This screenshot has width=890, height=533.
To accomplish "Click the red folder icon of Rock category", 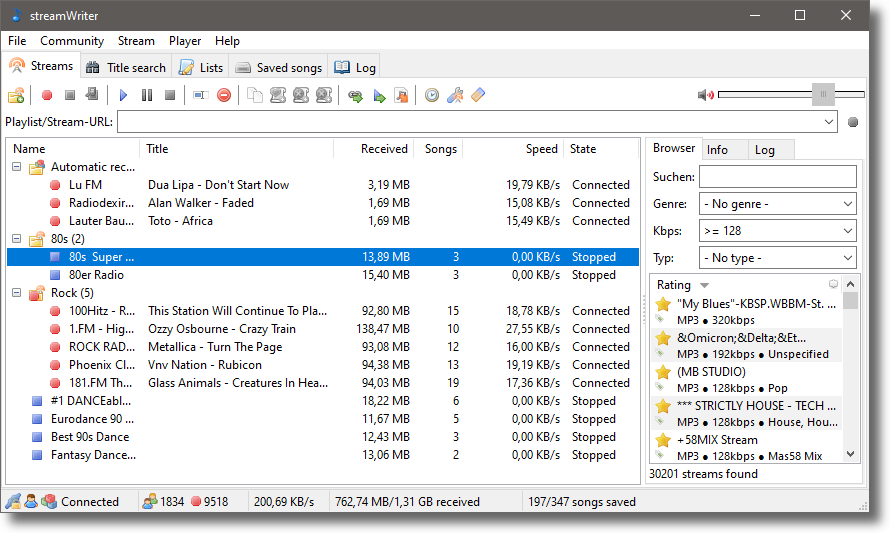I will (x=37, y=293).
